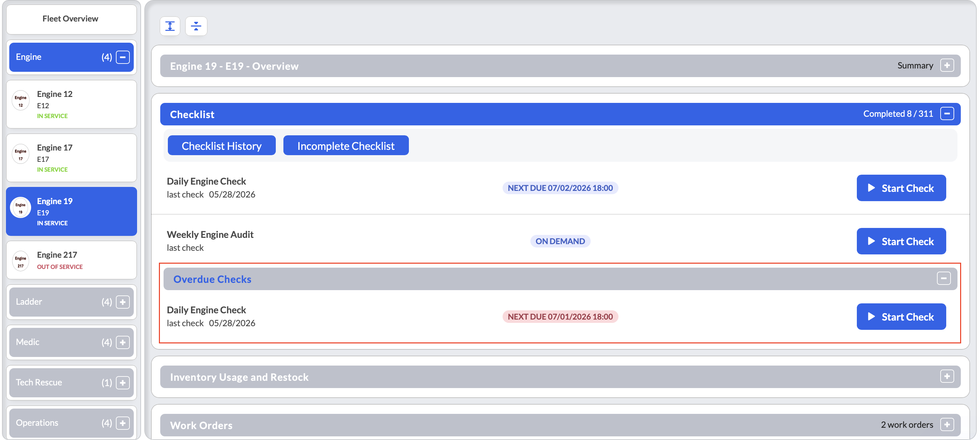Image resolution: width=980 pixels, height=440 pixels.
Task: Click the Tech Rescue category label
Action: click(39, 382)
